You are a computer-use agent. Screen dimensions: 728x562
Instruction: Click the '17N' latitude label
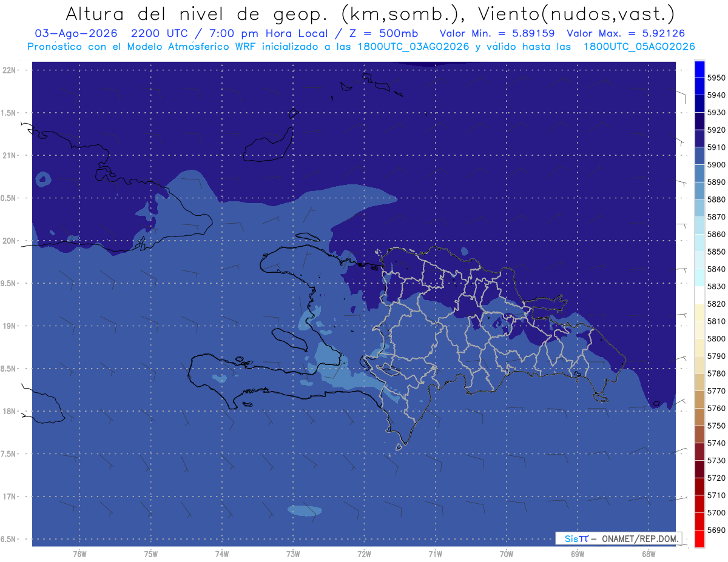pyautogui.click(x=10, y=497)
